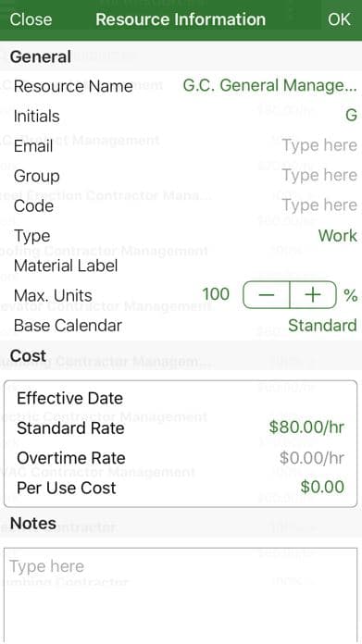
Task: Tap the minus button for Max. Units
Action: [x=267, y=295]
